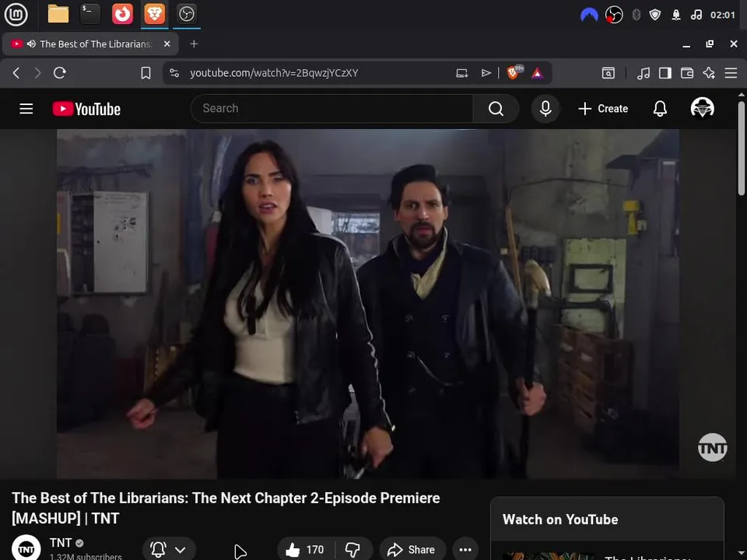Click the video player to pause
The height and width of the screenshot is (560, 747).
368,304
